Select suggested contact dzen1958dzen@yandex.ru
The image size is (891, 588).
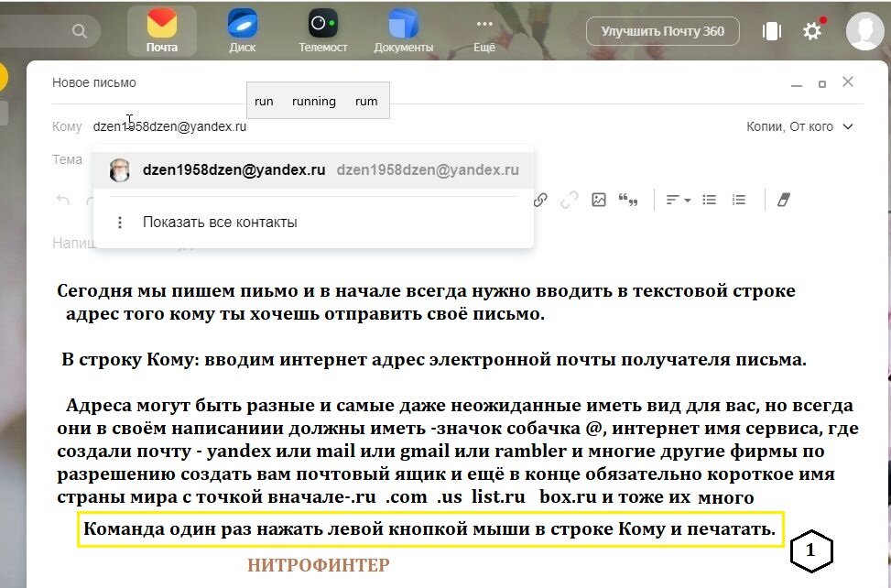(x=313, y=169)
